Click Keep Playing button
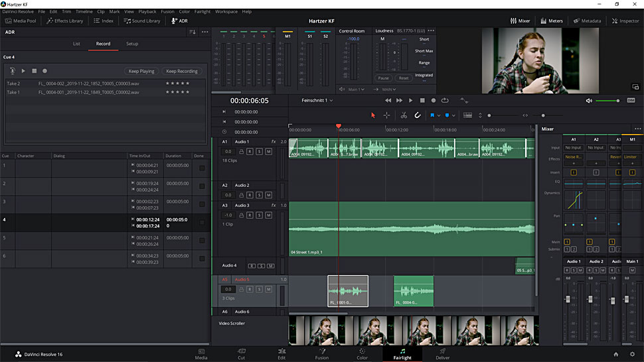The height and width of the screenshot is (362, 644). coord(141,71)
